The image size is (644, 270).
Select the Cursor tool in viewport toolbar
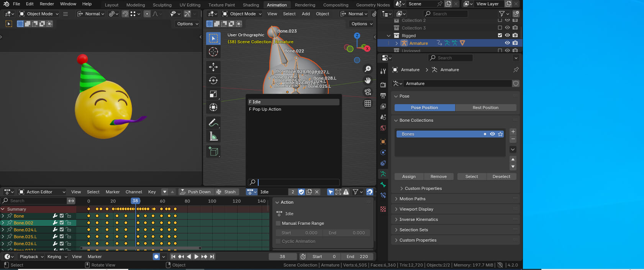213,52
